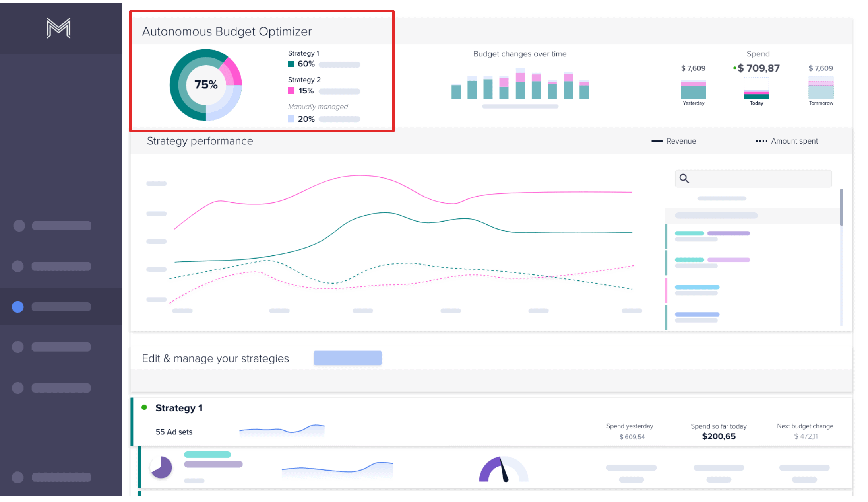
Task: Click the search magnifier icon in strategy panel
Action: pyautogui.click(x=684, y=179)
